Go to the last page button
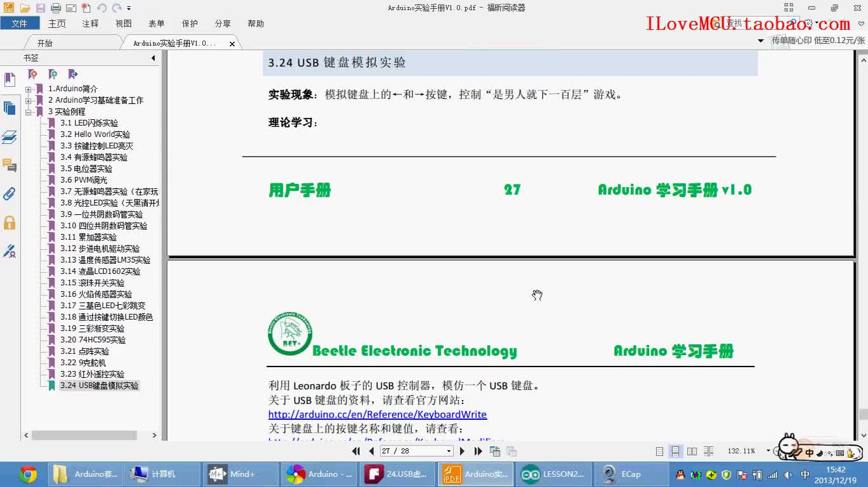Screen dimensions: 868x487 [478, 451]
